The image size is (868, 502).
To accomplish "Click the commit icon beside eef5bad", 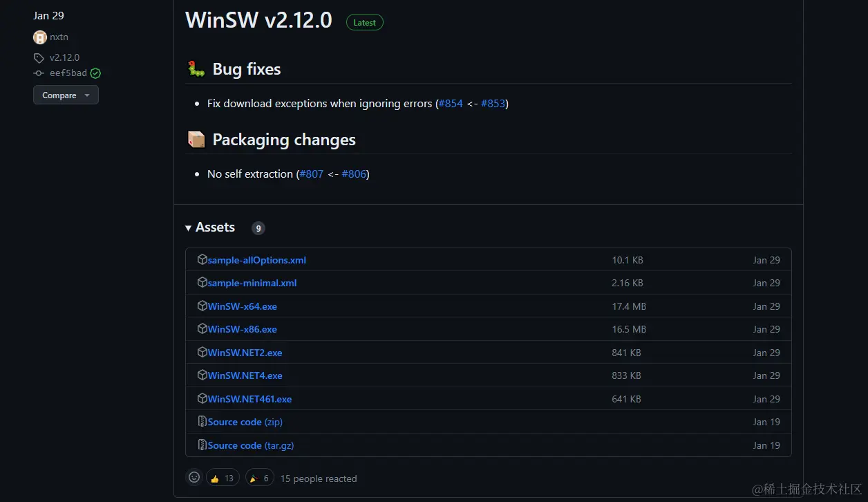I will 39,73.
